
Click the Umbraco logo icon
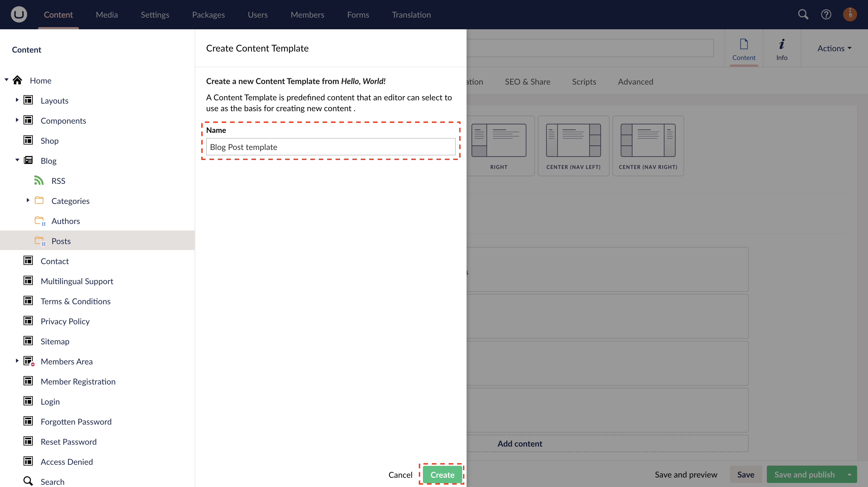[18, 14]
